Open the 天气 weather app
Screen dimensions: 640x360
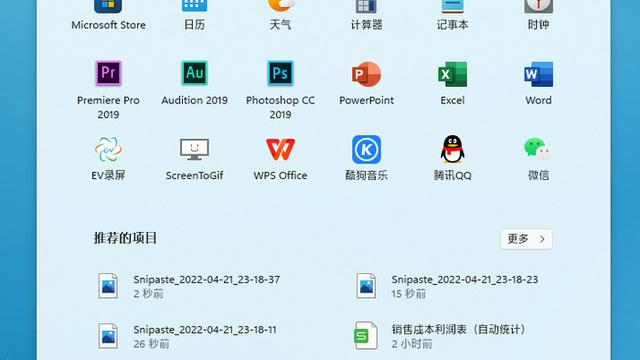[280, 16]
